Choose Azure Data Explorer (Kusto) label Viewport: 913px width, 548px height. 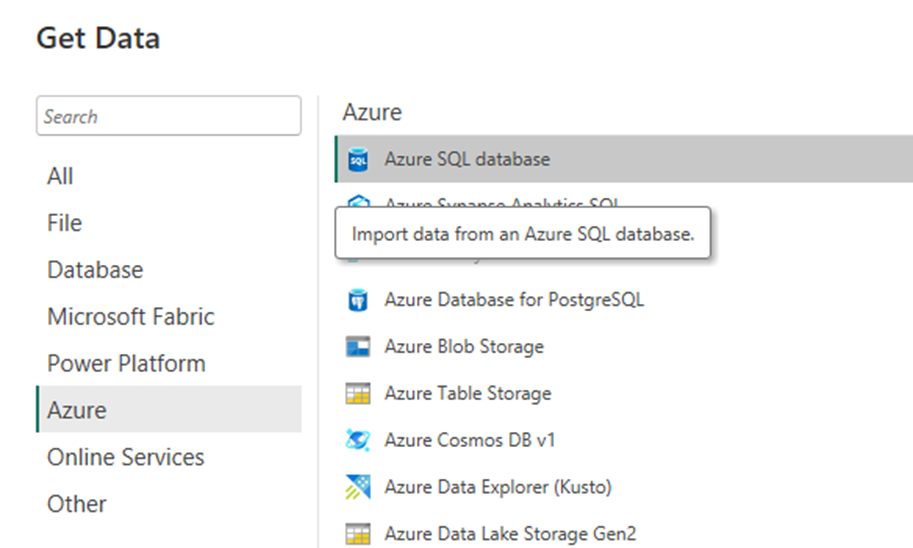497,487
